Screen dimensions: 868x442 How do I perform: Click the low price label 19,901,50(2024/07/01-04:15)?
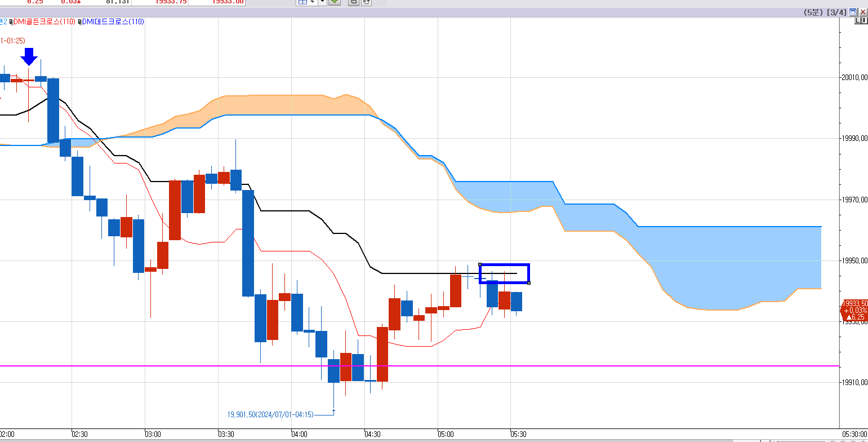tap(270, 414)
